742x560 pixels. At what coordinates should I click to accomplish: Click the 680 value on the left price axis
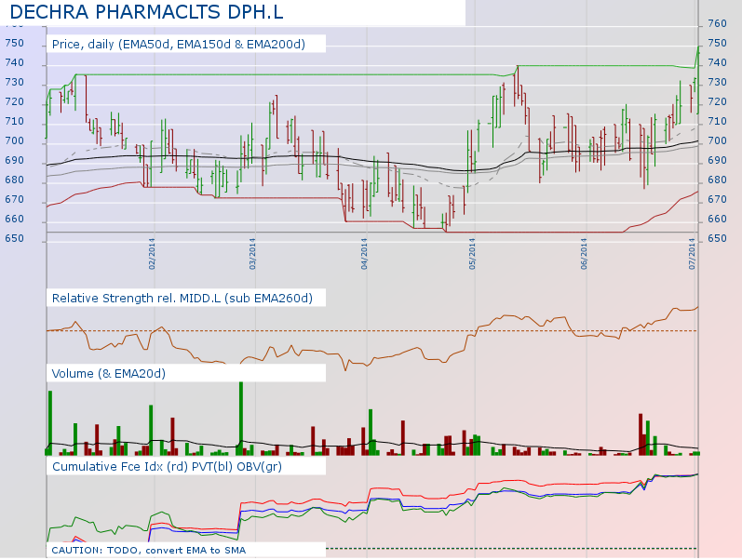coord(14,180)
